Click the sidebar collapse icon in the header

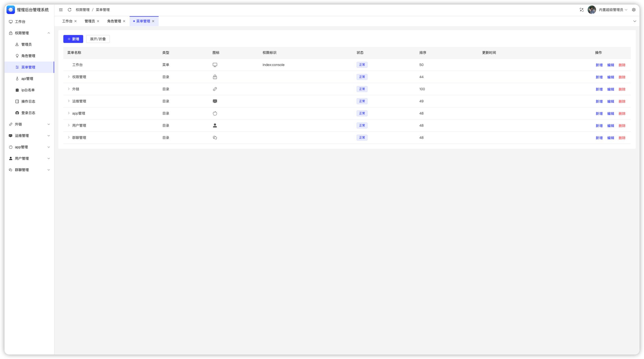point(61,10)
